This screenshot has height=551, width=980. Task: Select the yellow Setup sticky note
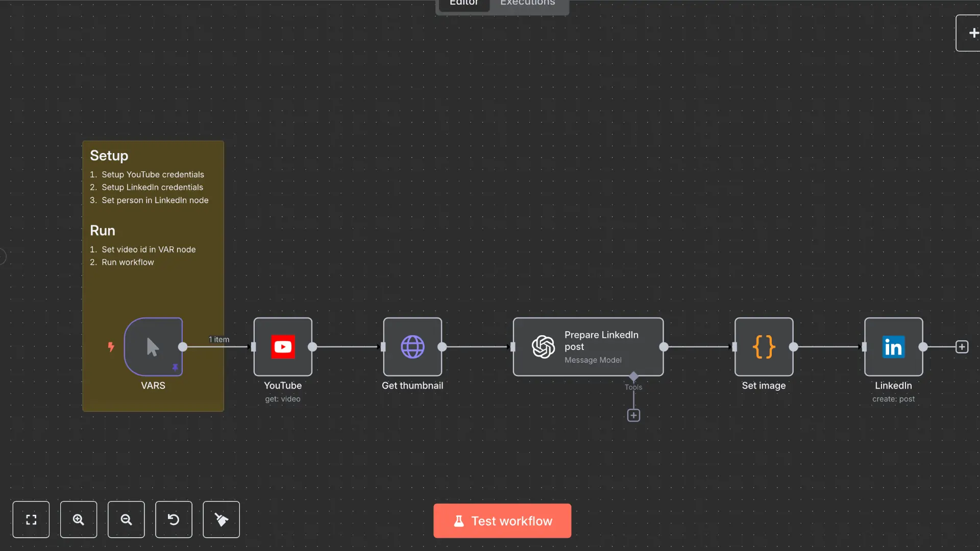coord(153,291)
